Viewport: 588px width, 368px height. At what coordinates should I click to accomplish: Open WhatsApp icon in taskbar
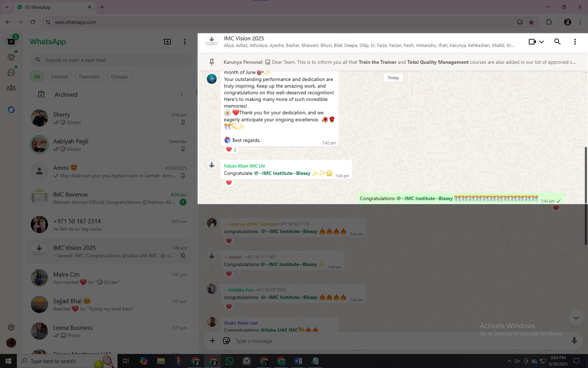[x=230, y=361]
